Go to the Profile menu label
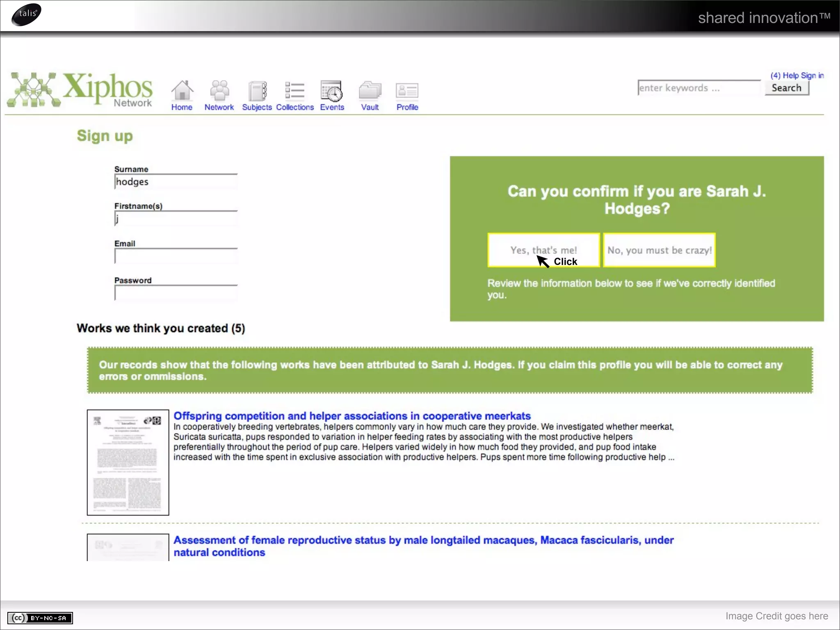Screen dimensions: 840x630 tap(407, 107)
